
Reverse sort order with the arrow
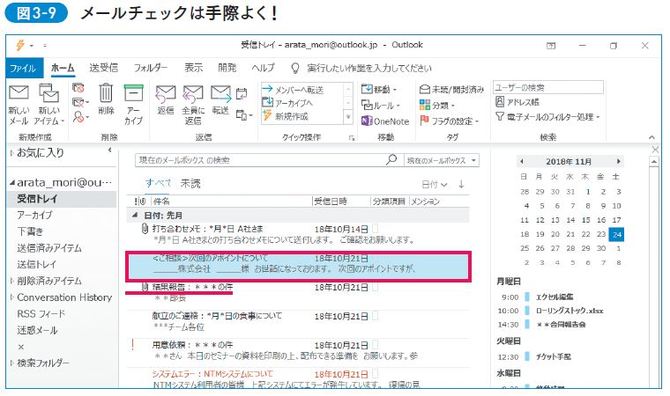[461, 184]
